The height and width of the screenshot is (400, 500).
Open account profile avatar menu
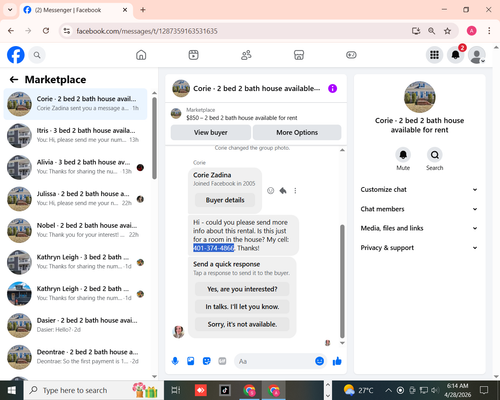tap(477, 55)
